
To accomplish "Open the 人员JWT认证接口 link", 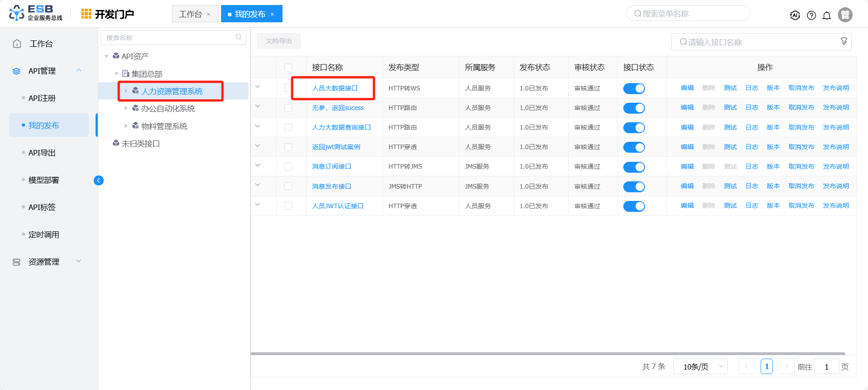I will tap(338, 206).
